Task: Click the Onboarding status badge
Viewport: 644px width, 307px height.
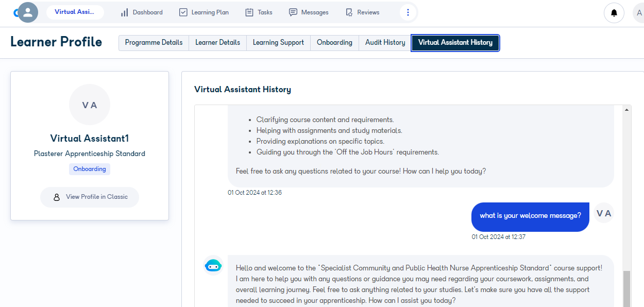Action: 90,169
